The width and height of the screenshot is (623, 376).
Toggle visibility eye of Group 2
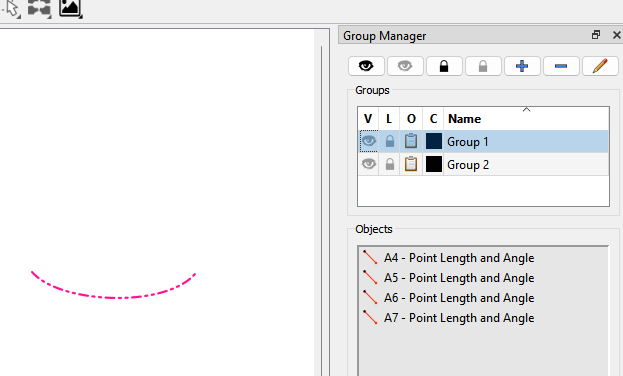click(368, 164)
